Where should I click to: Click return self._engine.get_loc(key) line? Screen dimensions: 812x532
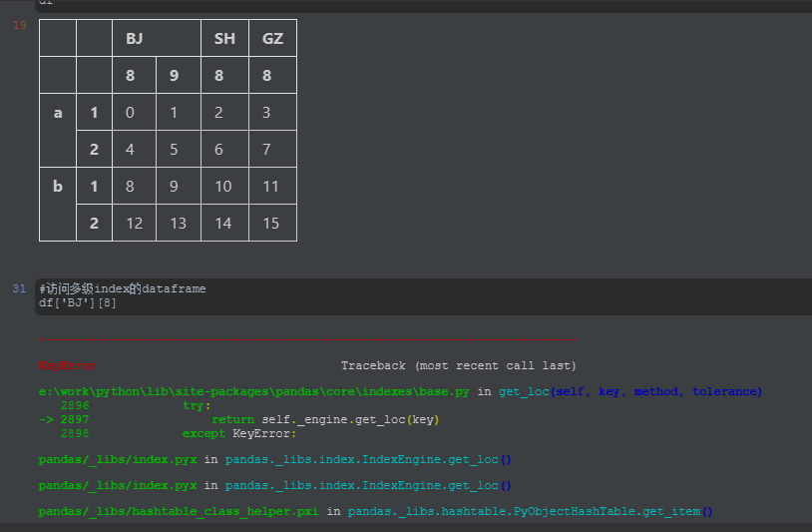(325, 419)
